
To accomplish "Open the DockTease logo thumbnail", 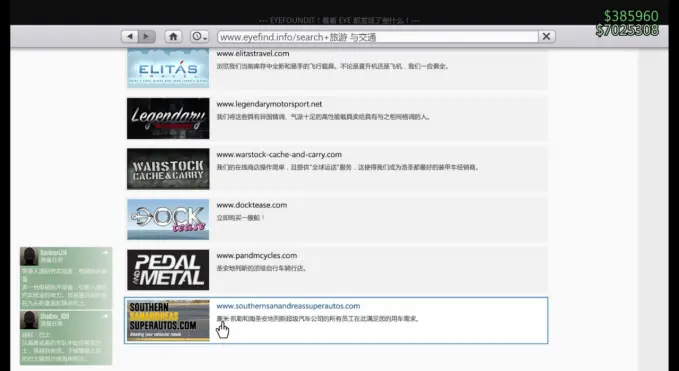I will (x=168, y=219).
